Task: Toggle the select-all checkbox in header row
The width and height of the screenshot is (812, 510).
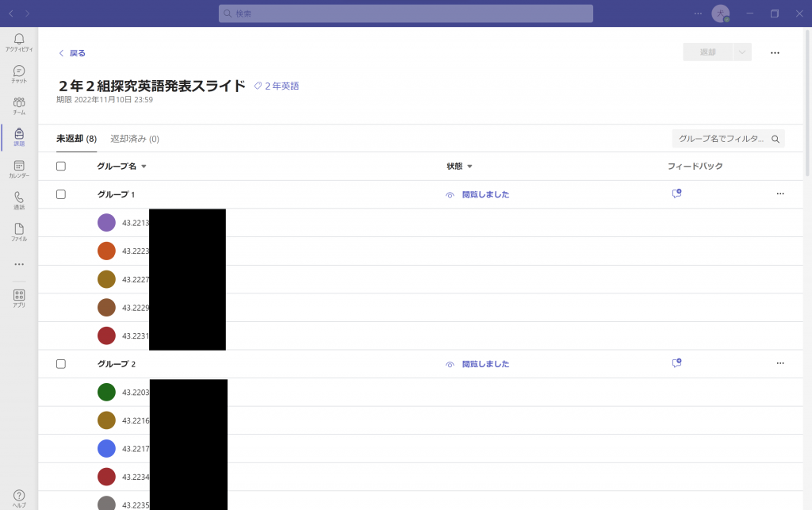Action: 61,167
